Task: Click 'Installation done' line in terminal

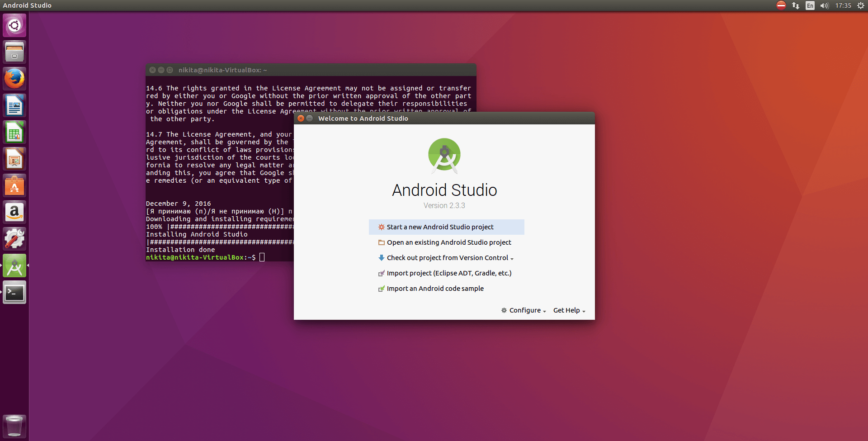Action: tap(180, 250)
